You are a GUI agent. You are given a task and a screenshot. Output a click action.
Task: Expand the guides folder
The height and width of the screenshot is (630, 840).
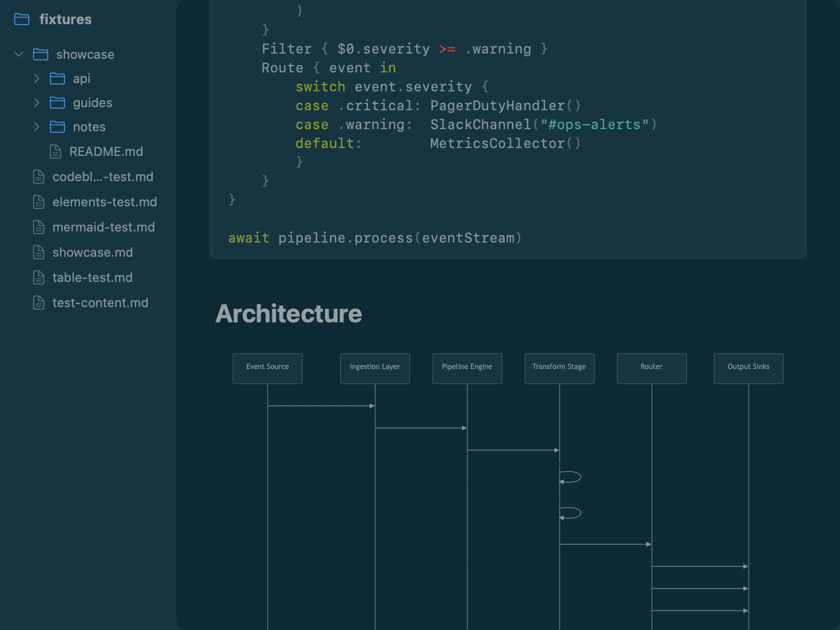tap(36, 102)
